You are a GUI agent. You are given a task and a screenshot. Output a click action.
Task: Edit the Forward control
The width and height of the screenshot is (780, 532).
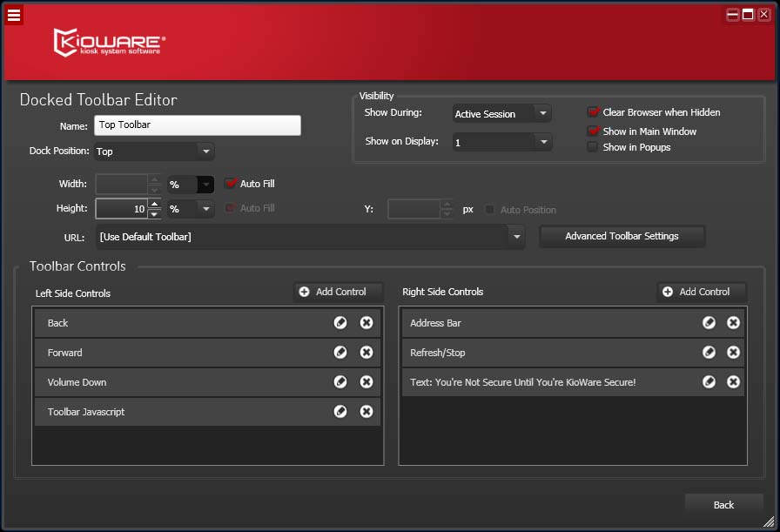tap(340, 353)
